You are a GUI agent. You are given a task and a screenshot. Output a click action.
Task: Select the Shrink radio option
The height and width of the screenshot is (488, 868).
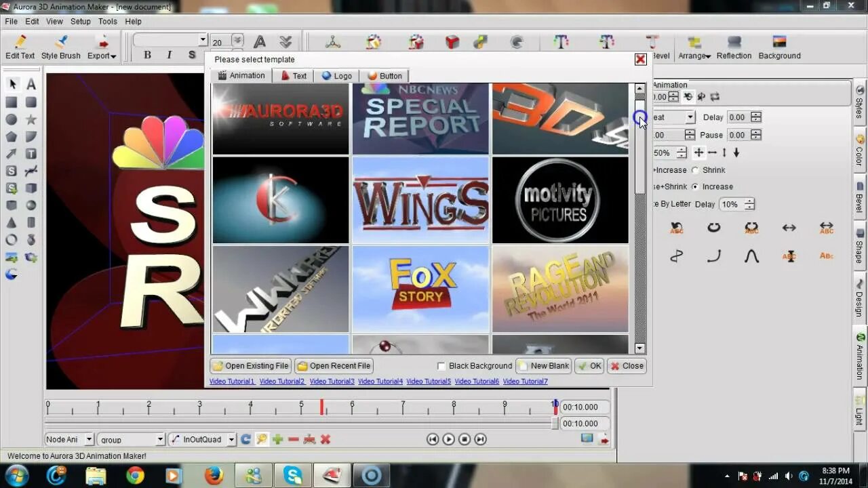point(695,170)
